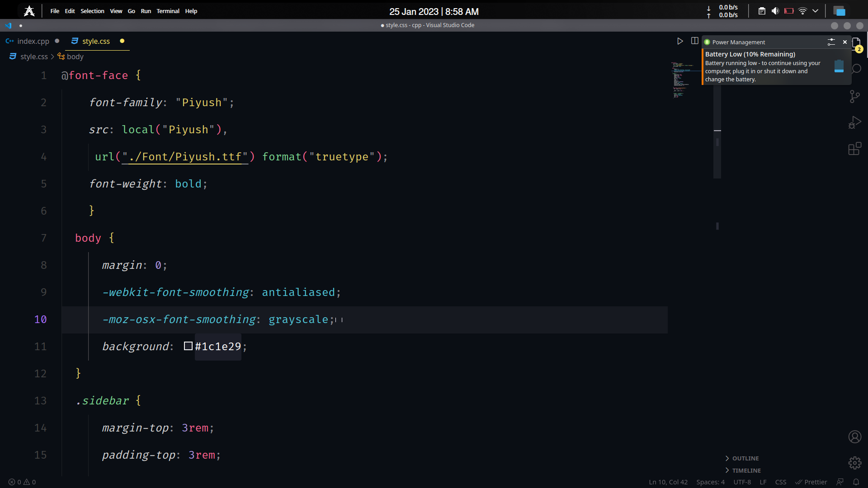Open the Wi-Fi network tray icon

tap(802, 11)
